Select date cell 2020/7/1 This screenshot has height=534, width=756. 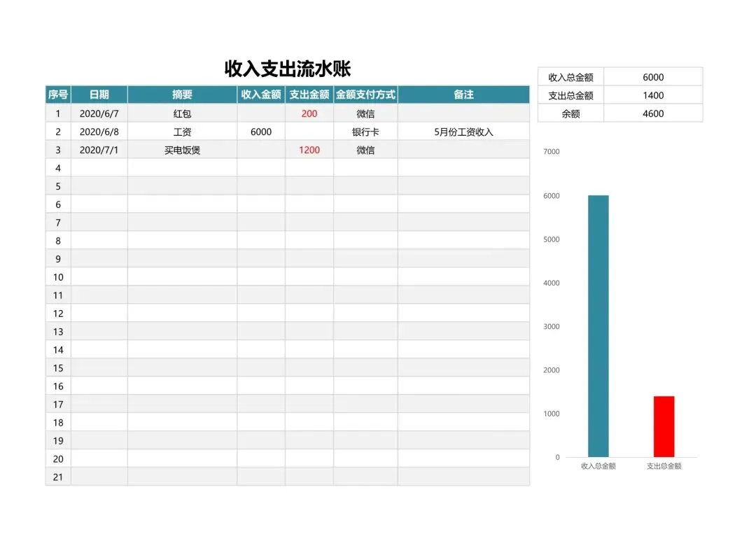pyautogui.click(x=99, y=150)
